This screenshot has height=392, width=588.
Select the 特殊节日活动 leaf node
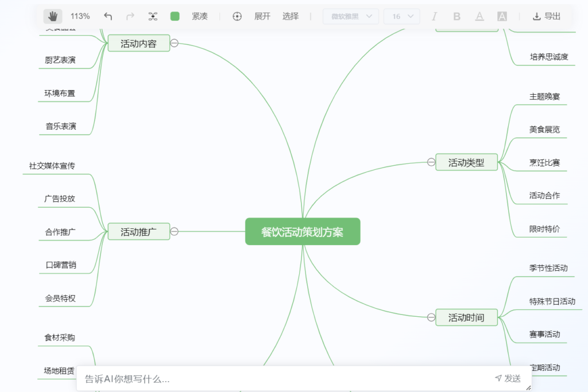coord(552,301)
